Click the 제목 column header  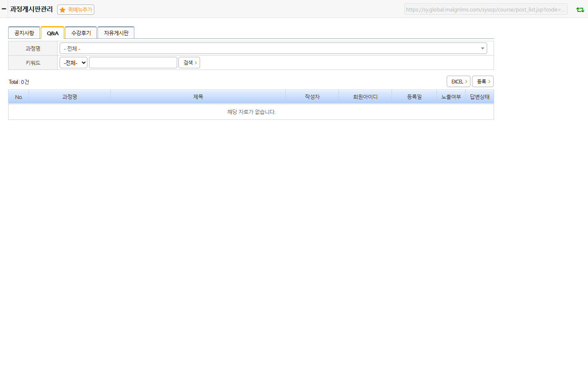click(x=198, y=97)
